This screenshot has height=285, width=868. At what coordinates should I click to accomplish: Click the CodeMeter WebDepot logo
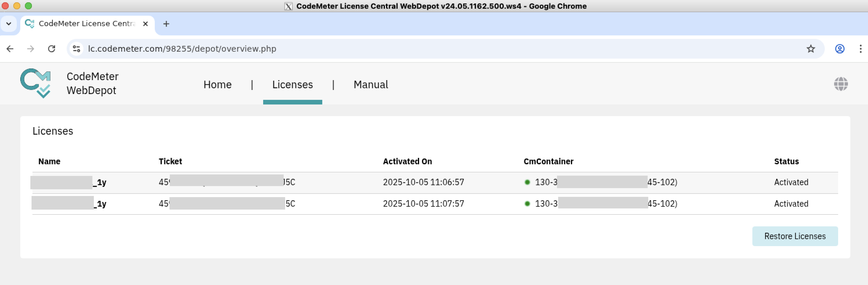(x=35, y=83)
